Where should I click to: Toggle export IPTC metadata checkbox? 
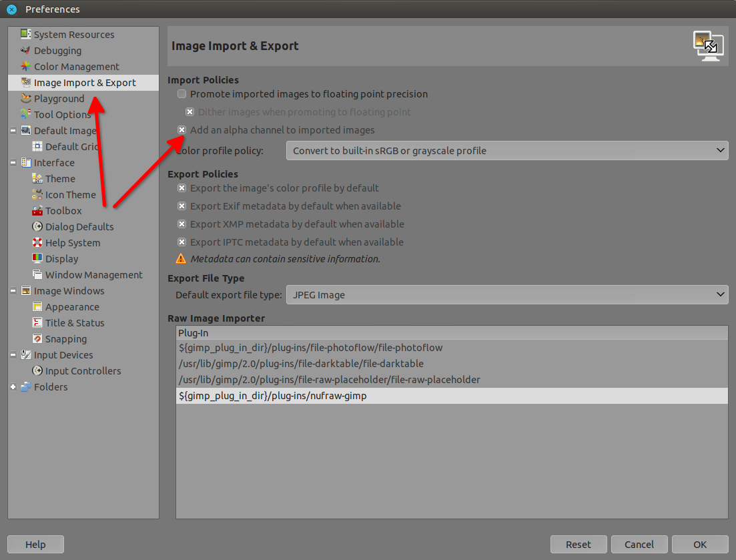pyautogui.click(x=181, y=242)
